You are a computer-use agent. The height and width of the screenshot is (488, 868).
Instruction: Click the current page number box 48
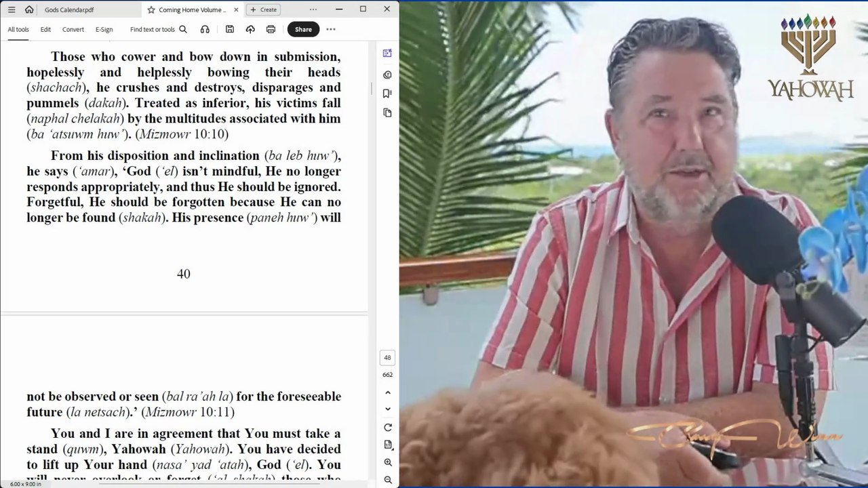pyautogui.click(x=387, y=358)
